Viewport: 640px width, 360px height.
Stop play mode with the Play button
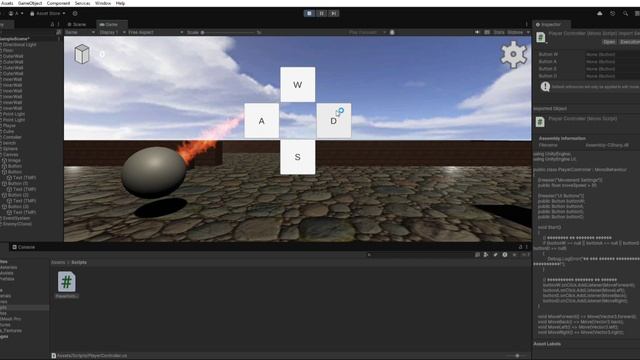click(x=309, y=13)
